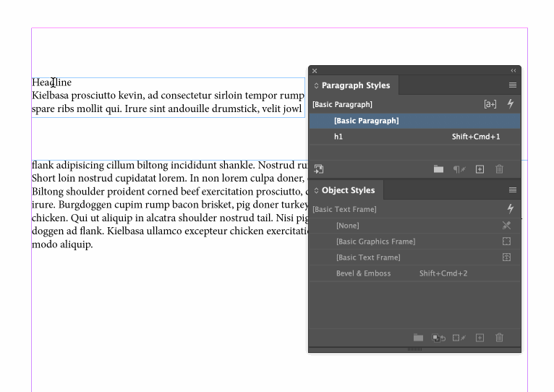
Task: Open the Object Styles panel menu
Action: [513, 190]
